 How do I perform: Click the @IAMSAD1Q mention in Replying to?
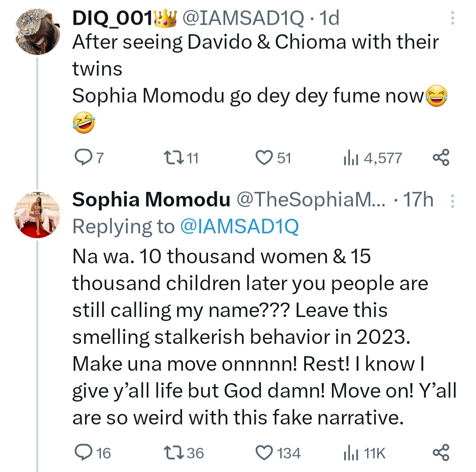tap(239, 226)
